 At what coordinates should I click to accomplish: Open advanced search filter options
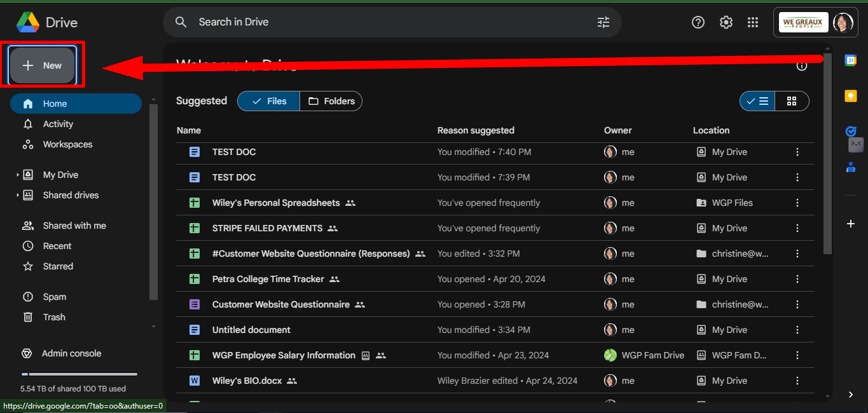603,22
